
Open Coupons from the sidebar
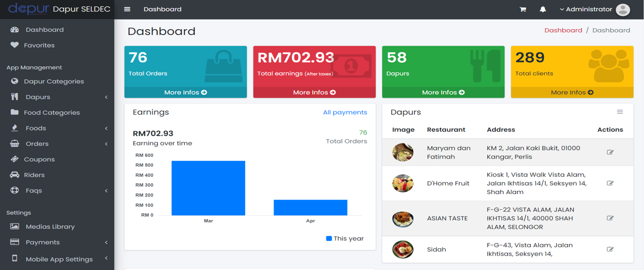[39, 159]
